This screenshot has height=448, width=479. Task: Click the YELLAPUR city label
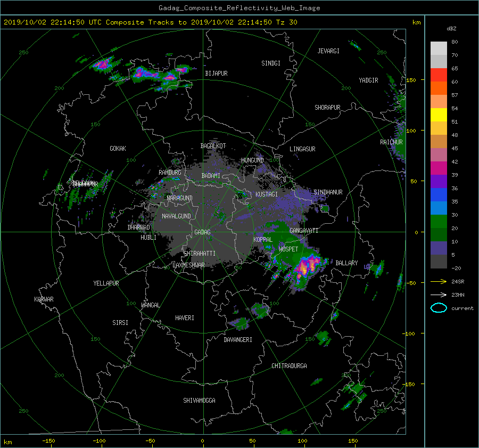tap(106, 283)
